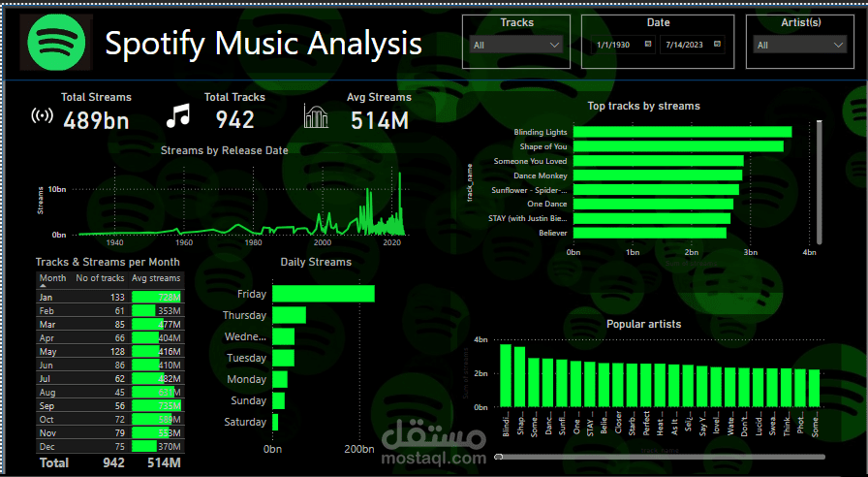Click the 133 tracks cell for Jan
Viewport: 868px width, 477px height.
(x=117, y=298)
